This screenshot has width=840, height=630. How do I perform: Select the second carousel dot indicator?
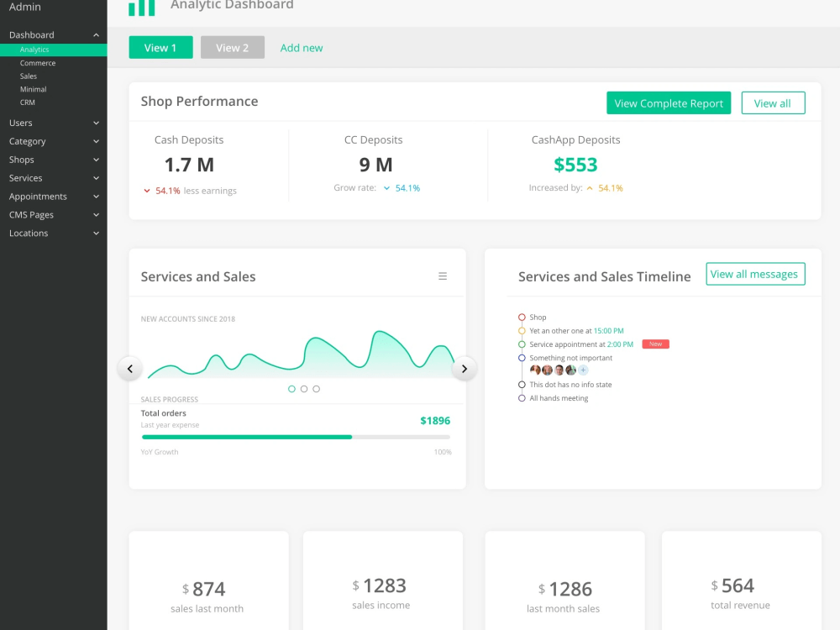[304, 389]
